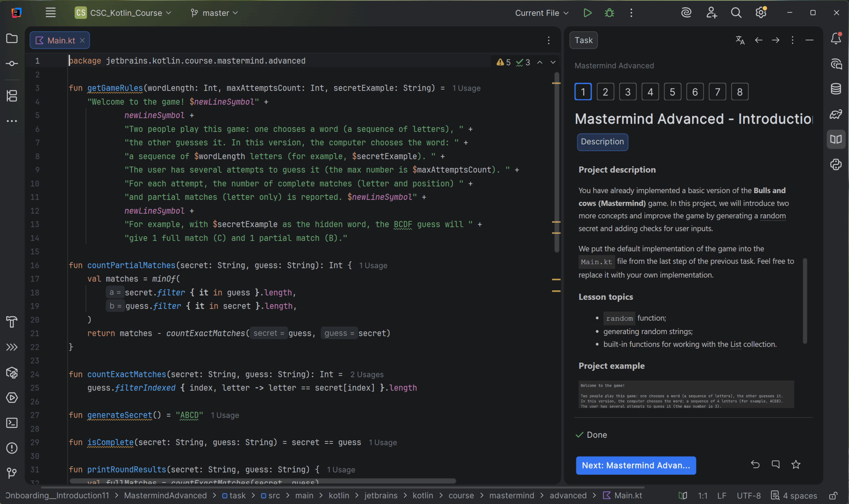The image size is (849, 504).
Task: Open the Database tool window
Action: click(836, 89)
